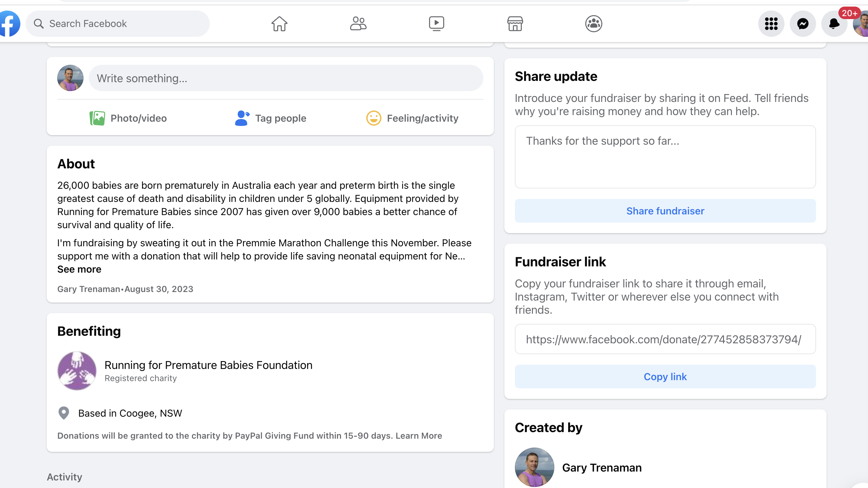Open Gary Trenaman link under About
This screenshot has height=488, width=868.
pos(89,289)
